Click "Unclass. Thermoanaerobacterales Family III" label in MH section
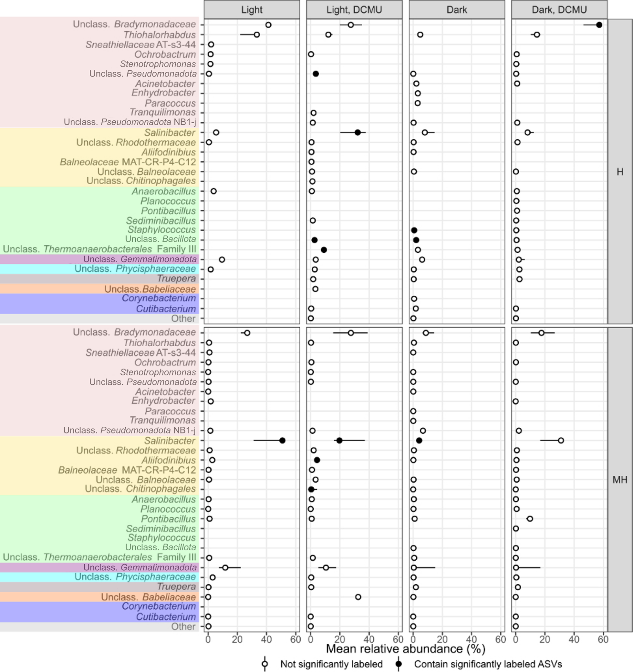The height and width of the screenshot is (672, 633). point(99,557)
